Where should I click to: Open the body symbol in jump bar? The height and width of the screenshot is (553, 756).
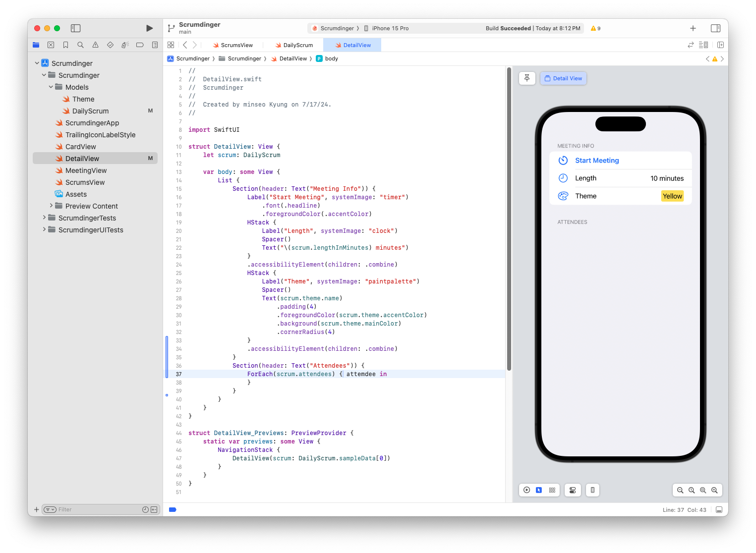tap(327, 58)
